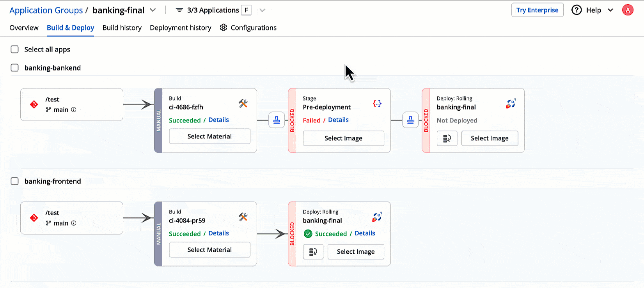This screenshot has width=644, height=288.
Task: Expand the banking-final group dropdown
Action: coord(153,10)
